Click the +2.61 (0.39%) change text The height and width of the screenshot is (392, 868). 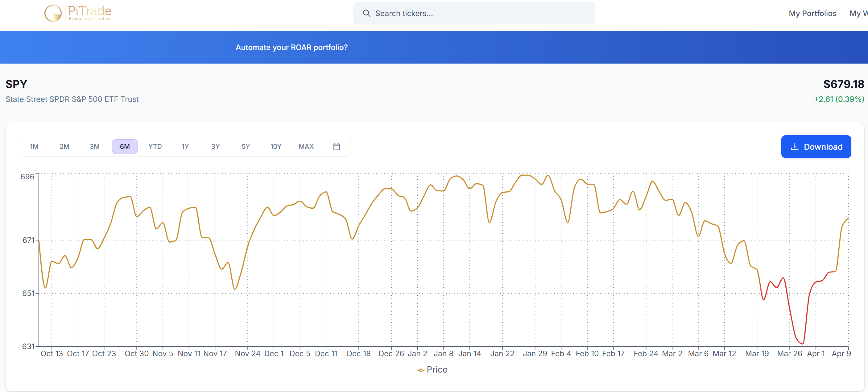click(839, 99)
